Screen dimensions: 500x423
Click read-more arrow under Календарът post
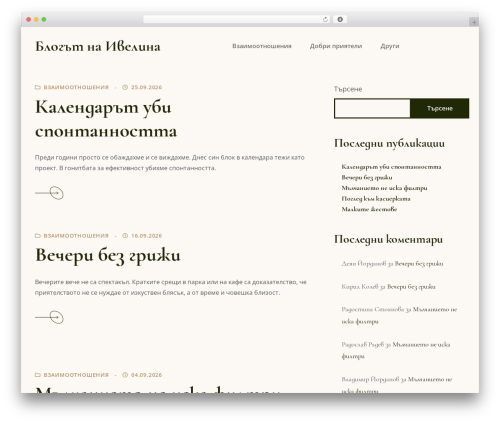coord(49,193)
